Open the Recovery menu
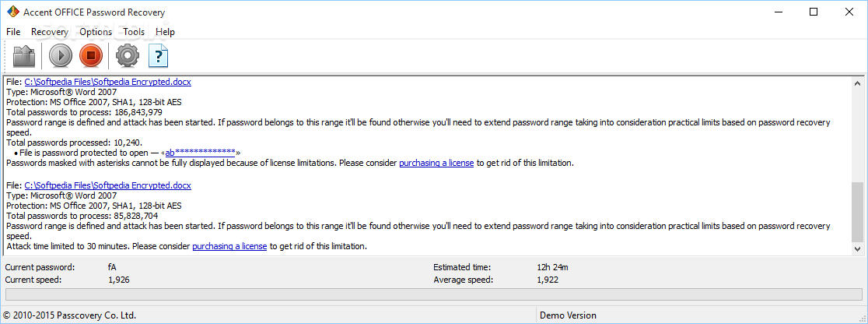The height and width of the screenshot is (324, 868). coord(50,32)
